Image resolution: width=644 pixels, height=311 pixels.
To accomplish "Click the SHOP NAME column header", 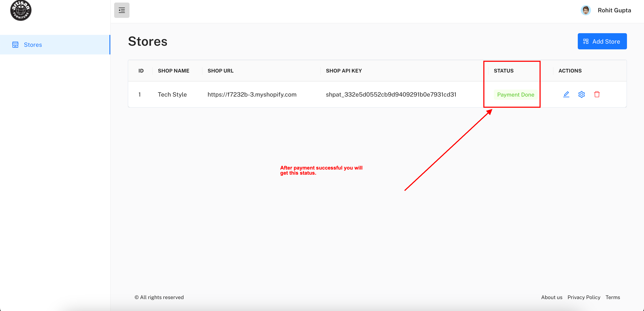I will [x=174, y=71].
